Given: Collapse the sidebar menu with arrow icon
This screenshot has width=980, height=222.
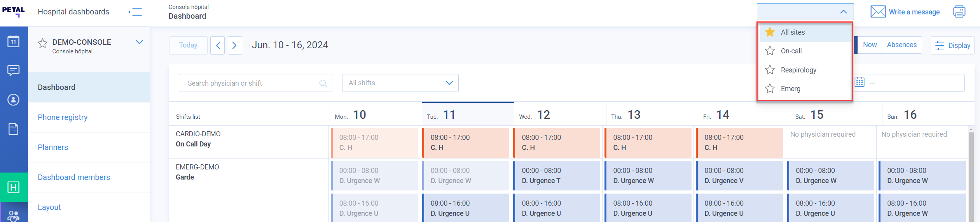Looking at the screenshot, I should coord(135,12).
